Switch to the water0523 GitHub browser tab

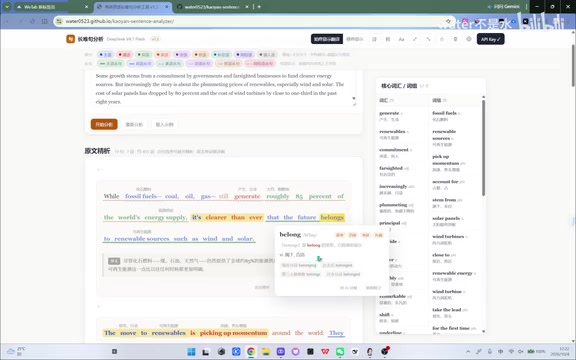[213, 7]
